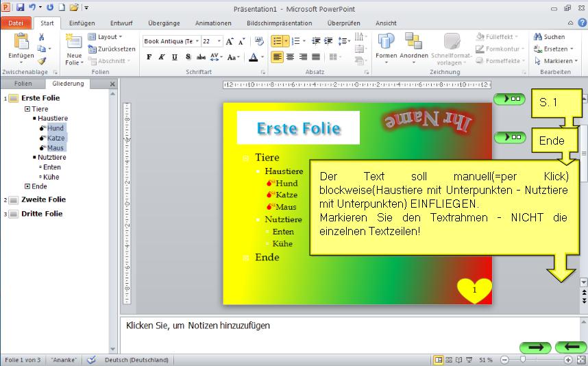Image resolution: width=588 pixels, height=366 pixels.
Task: Center-align the paragraph text
Action: click(290, 58)
